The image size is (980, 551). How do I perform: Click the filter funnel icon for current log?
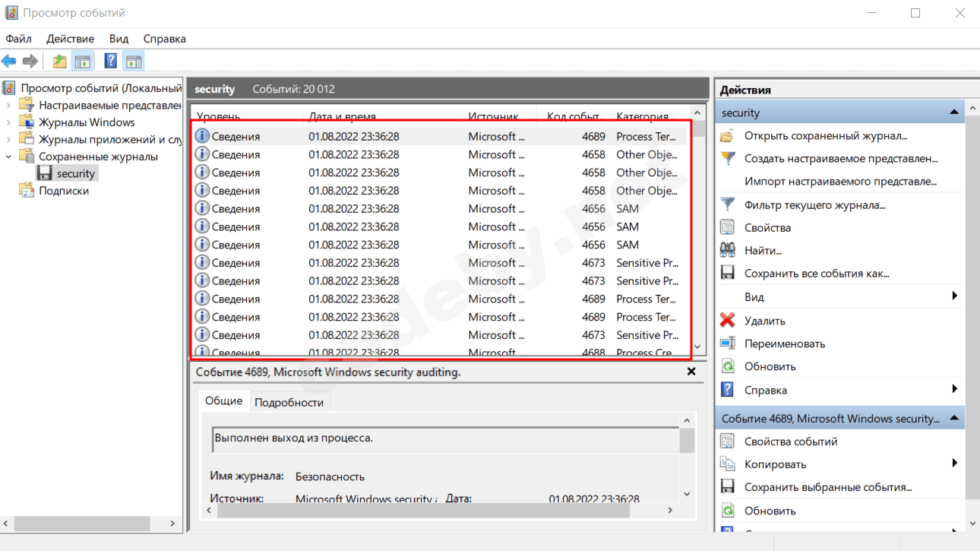pos(727,204)
